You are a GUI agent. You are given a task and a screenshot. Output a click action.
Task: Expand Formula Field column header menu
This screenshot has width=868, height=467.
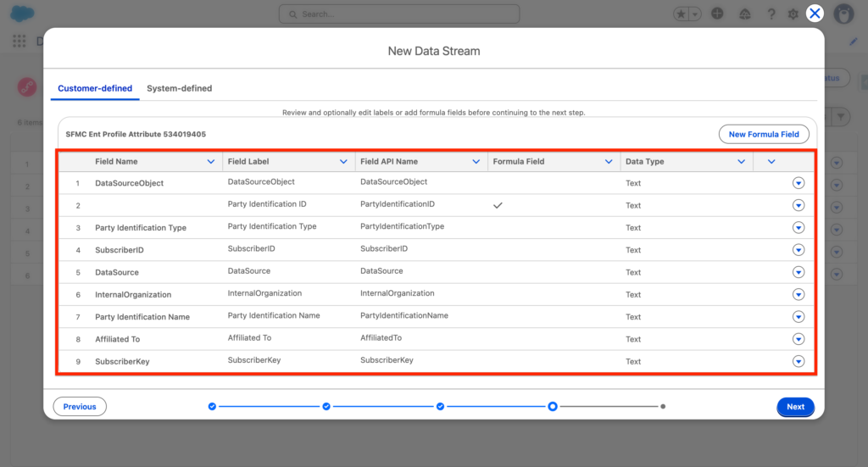point(609,162)
